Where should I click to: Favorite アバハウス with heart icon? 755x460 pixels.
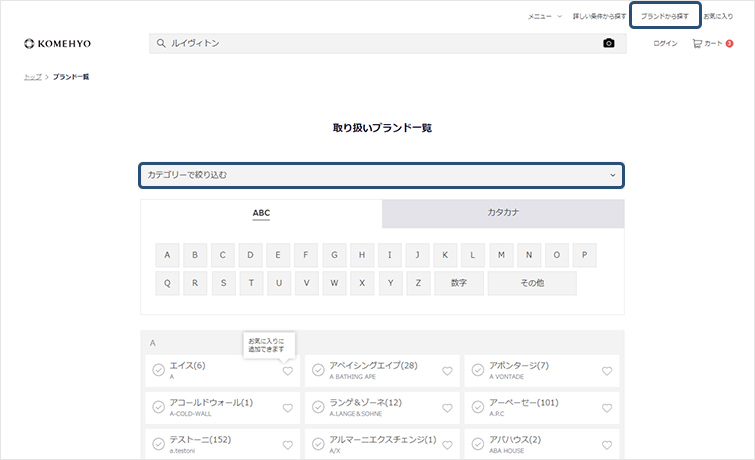click(607, 445)
